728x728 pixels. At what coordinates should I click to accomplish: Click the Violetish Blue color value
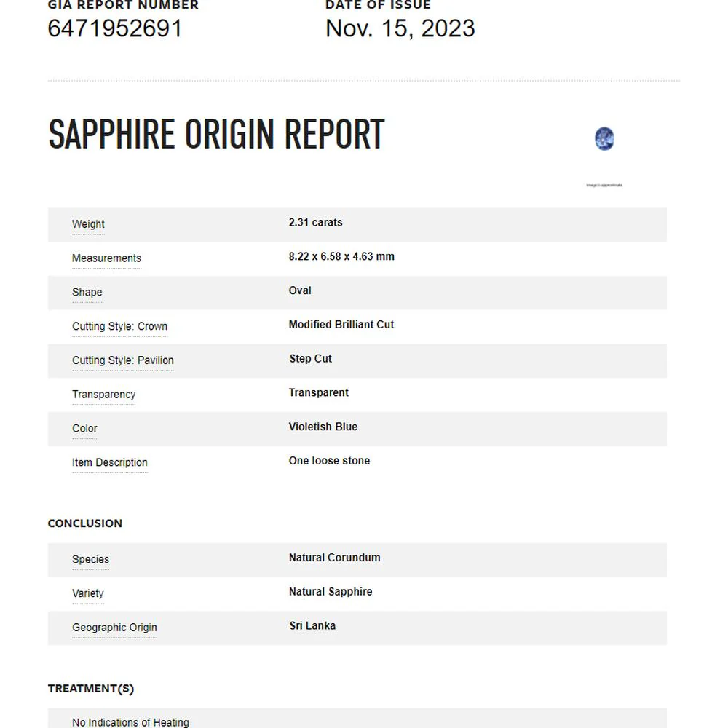[x=323, y=427]
